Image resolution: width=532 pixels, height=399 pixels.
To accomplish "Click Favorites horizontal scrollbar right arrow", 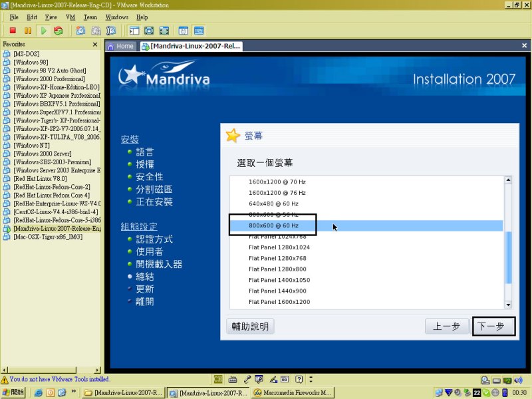I will (97, 370).
